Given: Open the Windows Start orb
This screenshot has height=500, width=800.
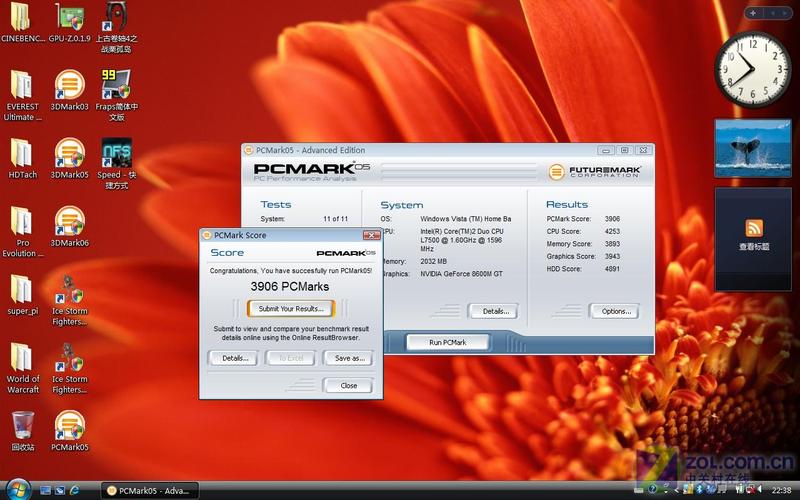Looking at the screenshot, I should [x=18, y=490].
